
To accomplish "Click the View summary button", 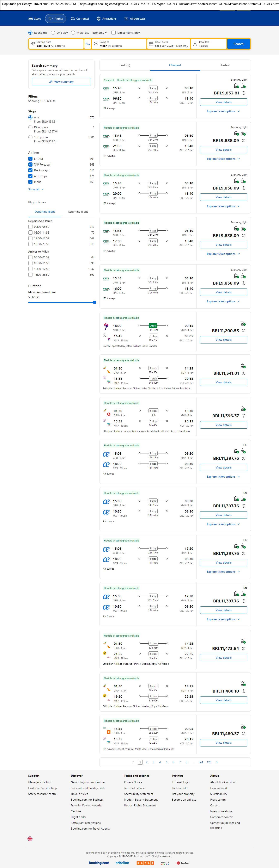I will [61, 82].
